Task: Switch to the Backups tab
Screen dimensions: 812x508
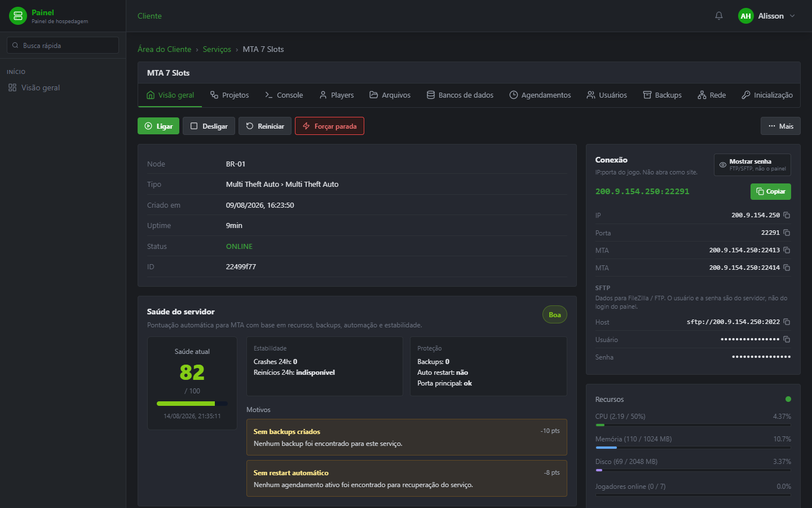Action: 663,95
